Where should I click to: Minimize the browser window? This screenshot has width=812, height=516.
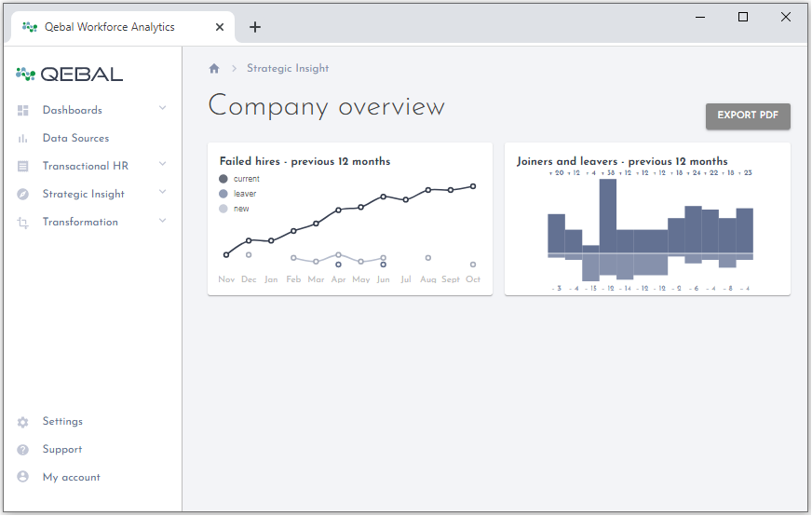[x=700, y=17]
